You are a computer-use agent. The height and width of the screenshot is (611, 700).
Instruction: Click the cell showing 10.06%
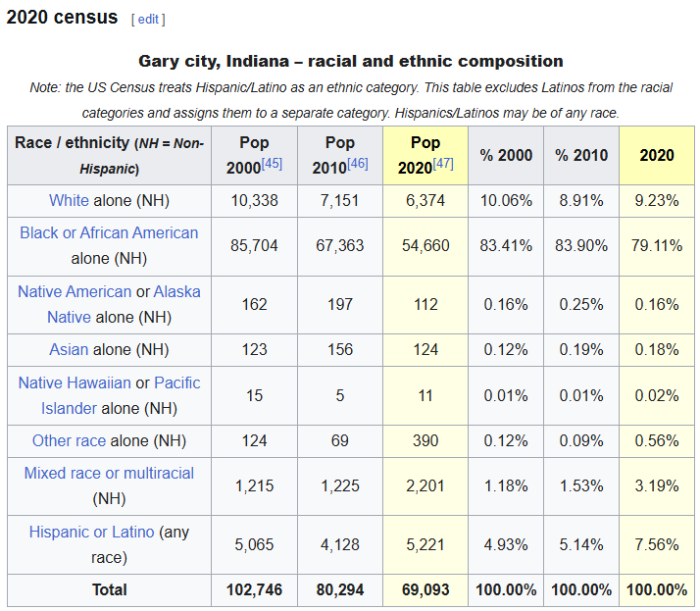pos(506,201)
